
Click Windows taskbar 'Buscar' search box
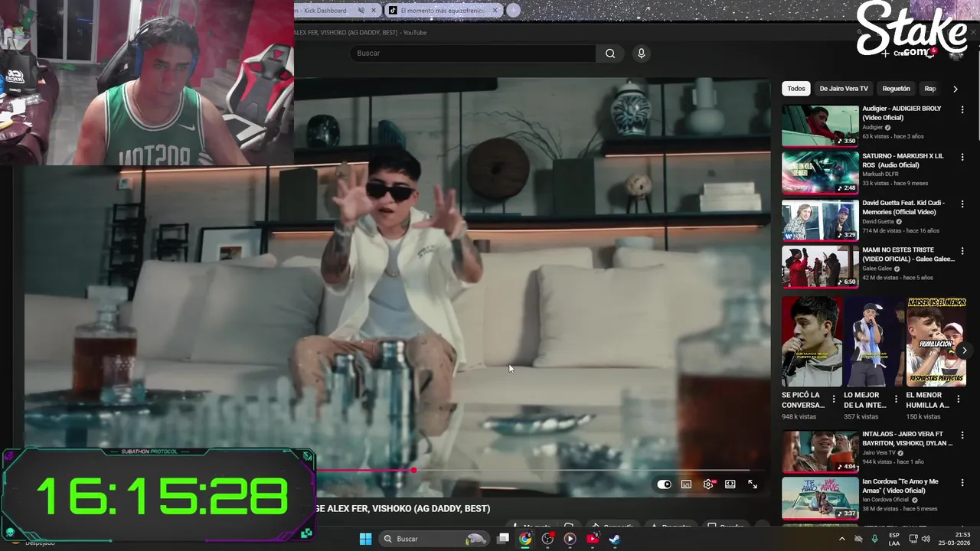point(434,539)
